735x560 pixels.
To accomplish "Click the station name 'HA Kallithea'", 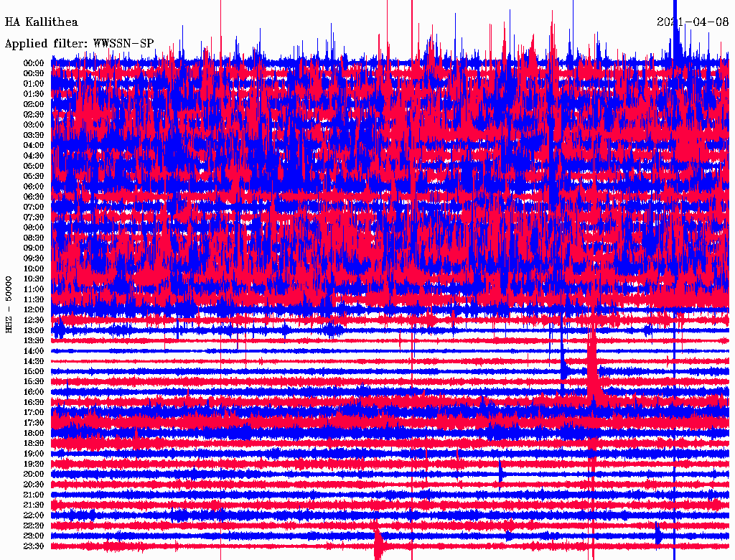I will click(41, 22).
